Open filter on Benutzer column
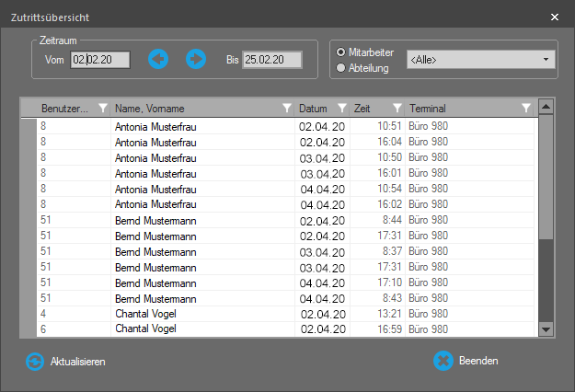Screen dimensions: 575x392 click(102, 109)
